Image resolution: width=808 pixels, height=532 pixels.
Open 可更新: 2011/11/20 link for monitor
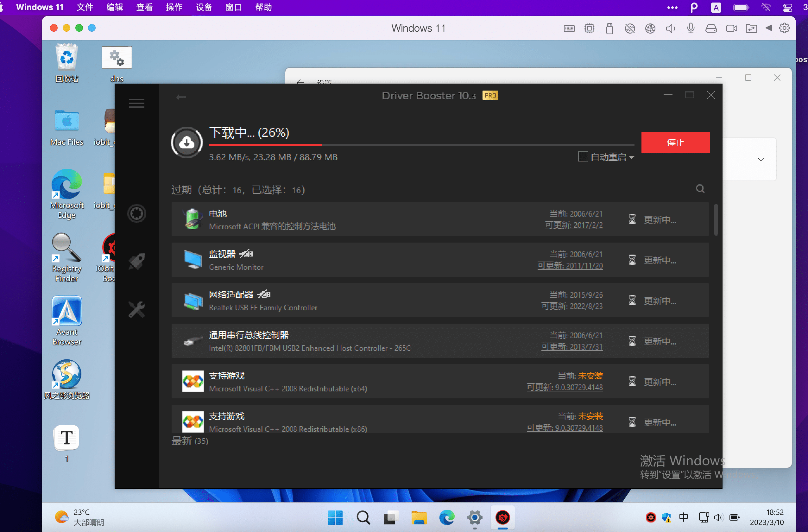(x=570, y=266)
